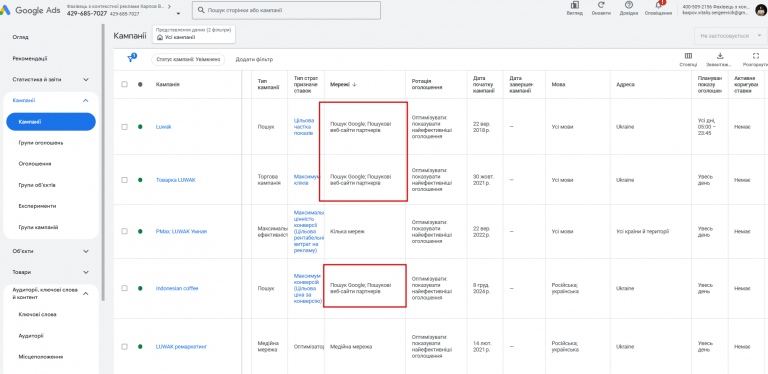Open Групи оголошень in the sidebar
The height and width of the screenshot is (374, 768).
tap(41, 143)
